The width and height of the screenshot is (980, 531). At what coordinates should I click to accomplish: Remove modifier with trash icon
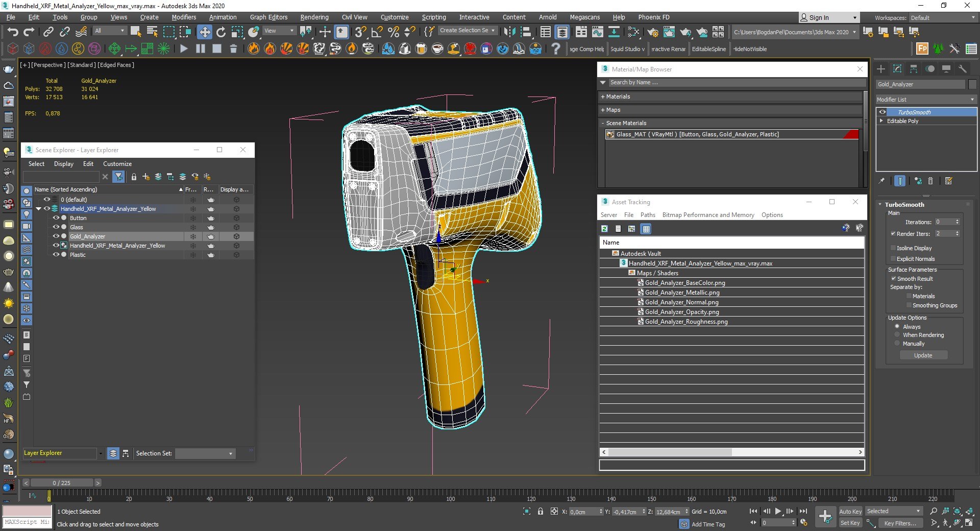pyautogui.click(x=930, y=181)
